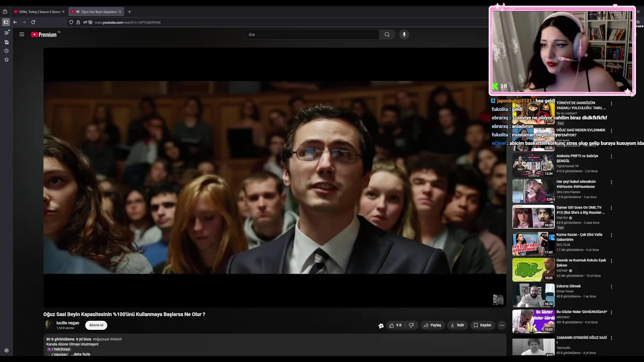Viewport: 644px width, 362px height.
Task: Open Her şeyi kabul edeceksin thumbnail
Action: coord(533,191)
